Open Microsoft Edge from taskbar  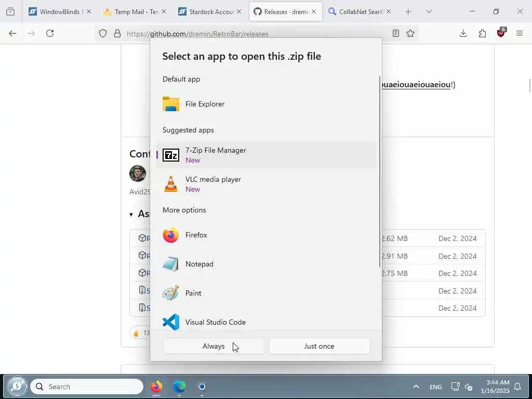point(179,387)
